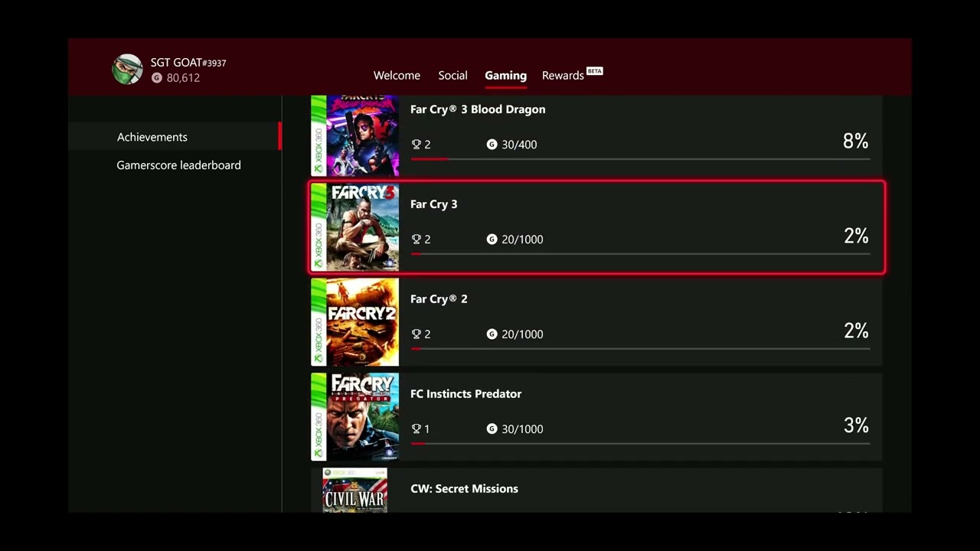Select the Far Cry 3 title text

point(433,204)
